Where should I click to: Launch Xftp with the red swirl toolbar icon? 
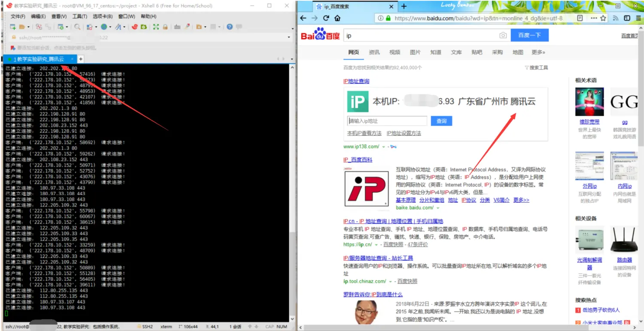[134, 27]
